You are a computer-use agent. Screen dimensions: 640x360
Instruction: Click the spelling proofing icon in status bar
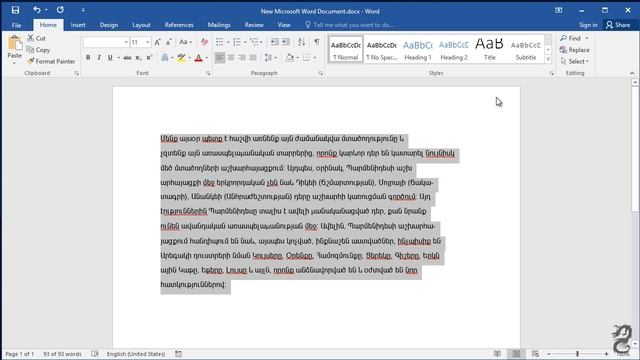click(x=95, y=354)
